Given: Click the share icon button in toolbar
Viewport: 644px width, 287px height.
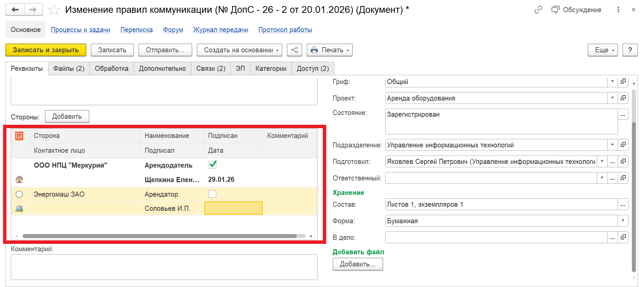Looking at the screenshot, I should 295,50.
